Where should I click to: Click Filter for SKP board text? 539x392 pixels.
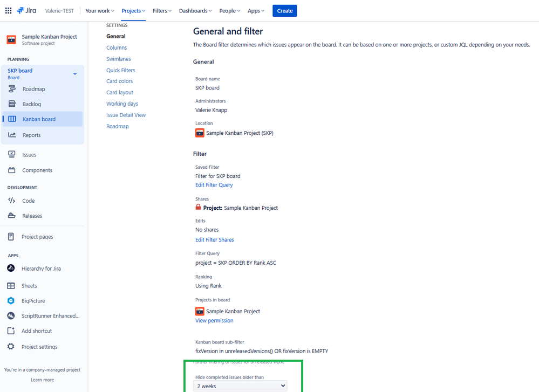(218, 176)
